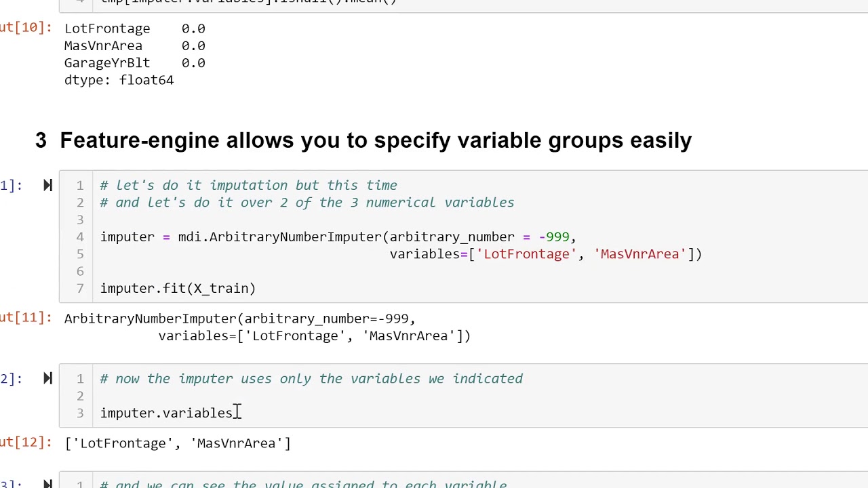
Task: Click the arbitrary_number = -999 code line
Action: (338, 237)
